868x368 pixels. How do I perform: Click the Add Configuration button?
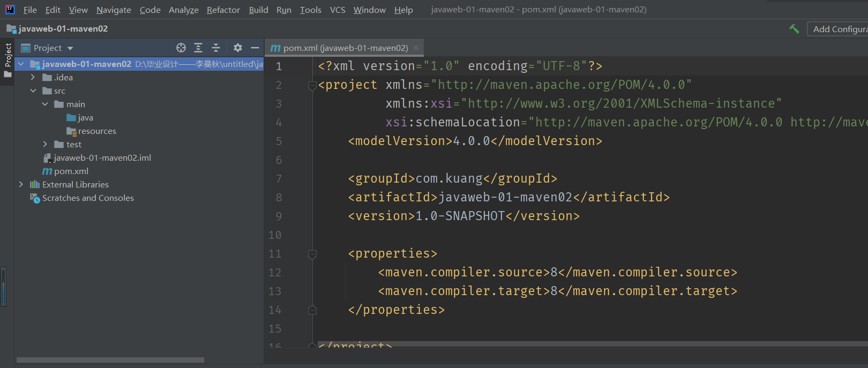837,29
